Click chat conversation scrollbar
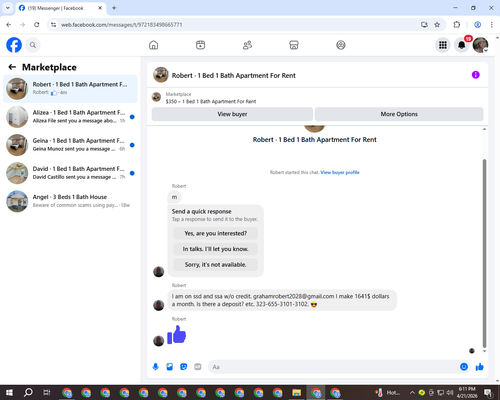Viewport: 500px width, 400px height. tap(484, 253)
